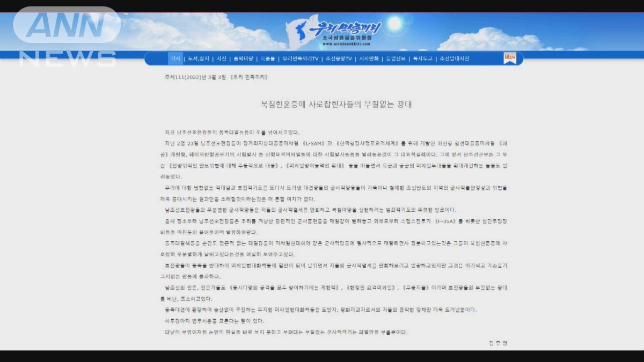Click the www.uriminzokkiri.com address under the logo
The width and height of the screenshot is (644, 362).
tap(347, 45)
